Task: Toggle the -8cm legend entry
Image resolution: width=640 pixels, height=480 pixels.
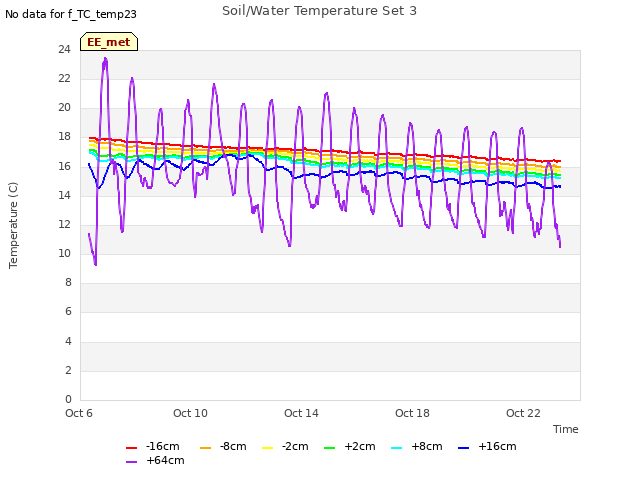Action: click(223, 447)
